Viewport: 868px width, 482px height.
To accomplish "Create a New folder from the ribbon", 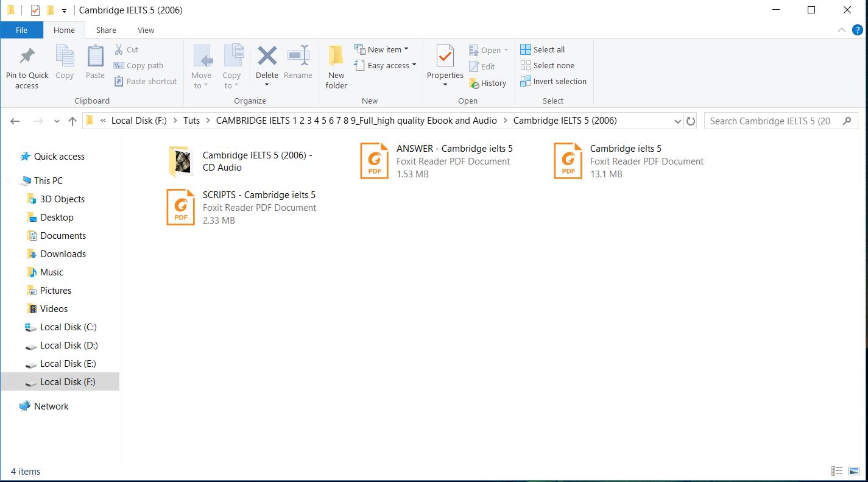I will [336, 68].
